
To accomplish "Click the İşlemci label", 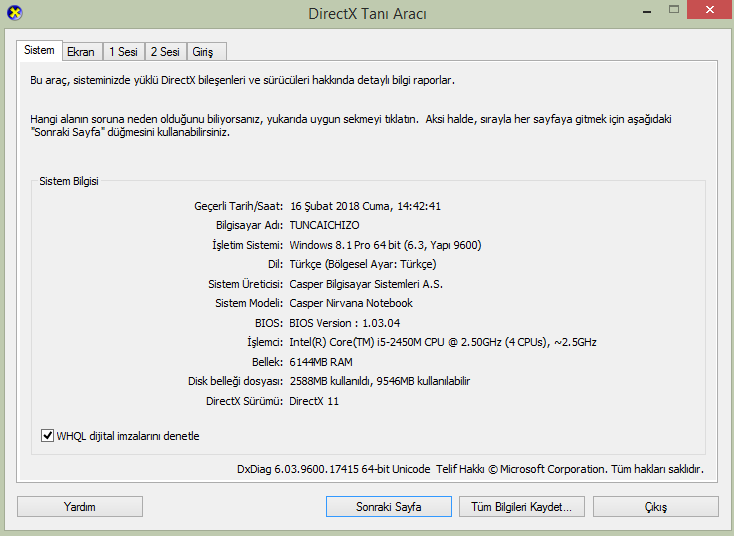I will [x=265, y=342].
